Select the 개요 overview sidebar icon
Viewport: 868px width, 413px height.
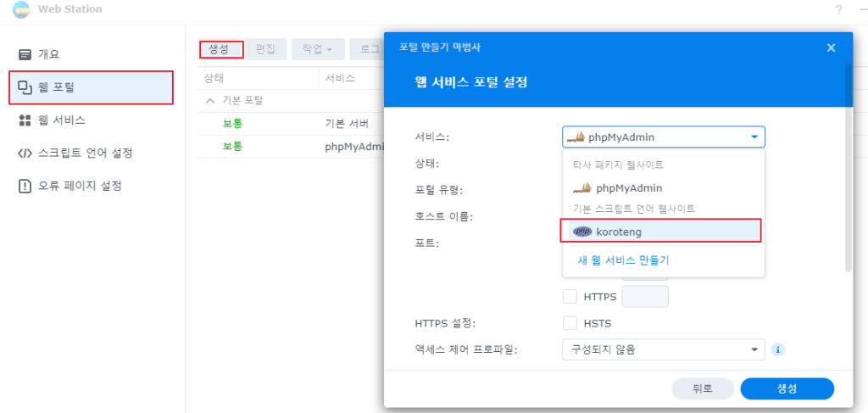[25, 54]
